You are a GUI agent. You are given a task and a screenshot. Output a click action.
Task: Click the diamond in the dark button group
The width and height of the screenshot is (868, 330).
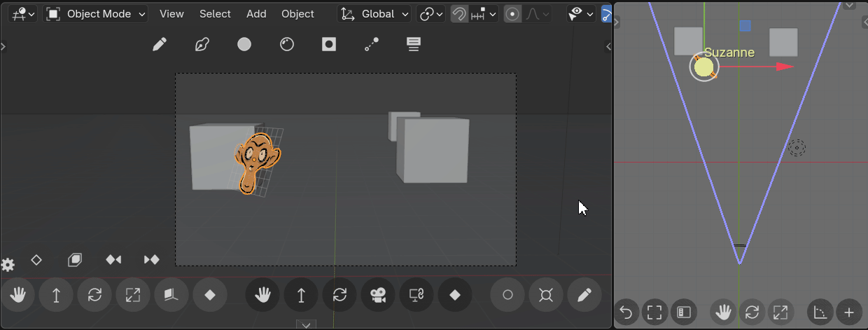click(455, 296)
